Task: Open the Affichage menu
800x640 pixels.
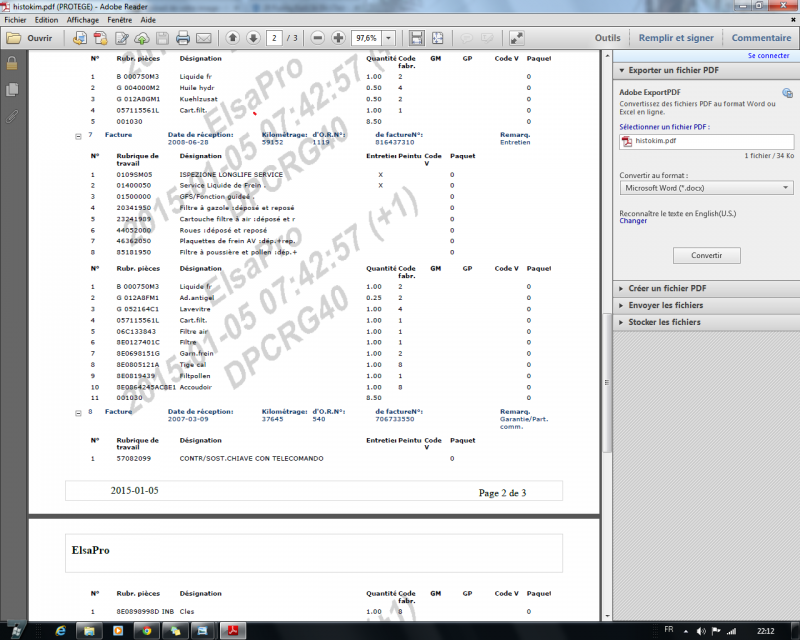Action: [x=83, y=19]
